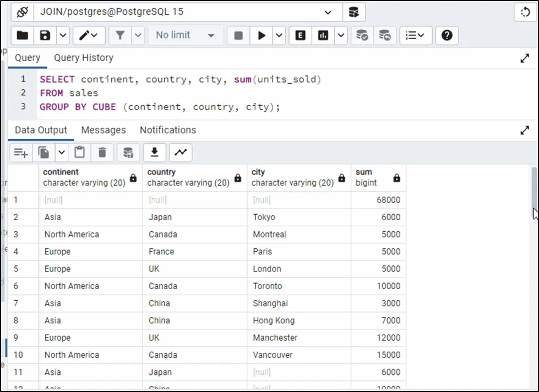Click the Rollback transaction icon
The width and height of the screenshot is (539, 392).
(x=385, y=36)
